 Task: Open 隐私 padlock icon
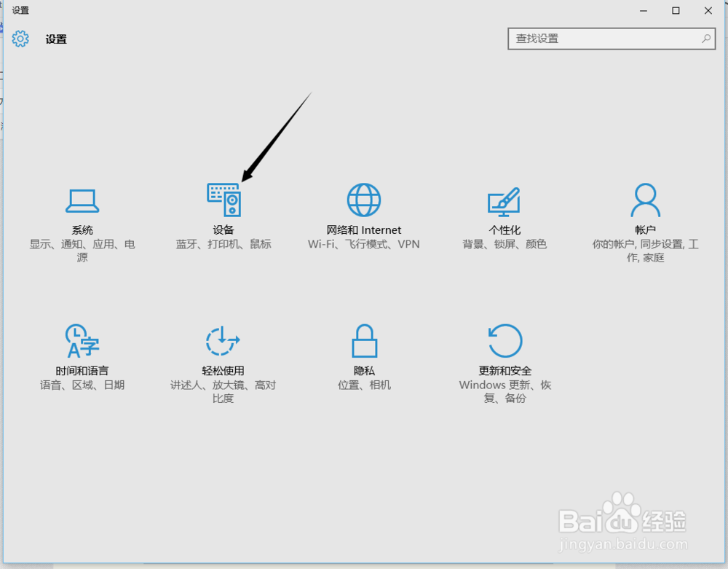pyautogui.click(x=364, y=340)
